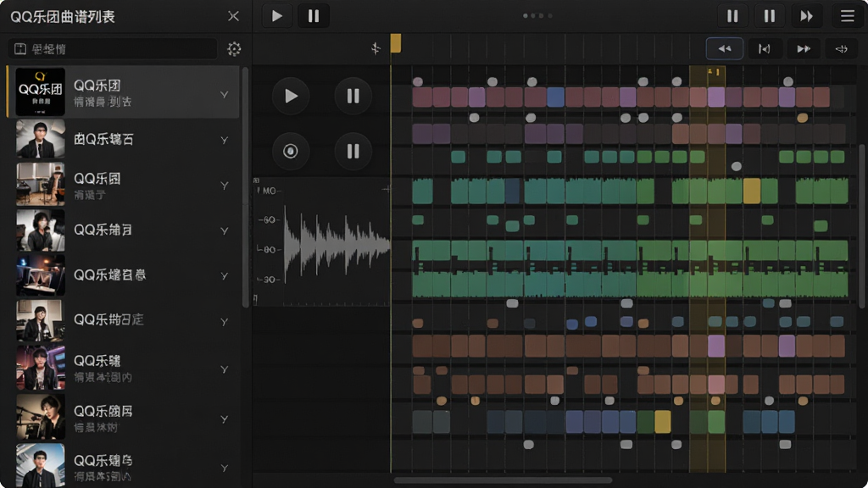Click the QQ乐团曲谱列表 panel title
The image size is (868, 488).
[x=63, y=17]
